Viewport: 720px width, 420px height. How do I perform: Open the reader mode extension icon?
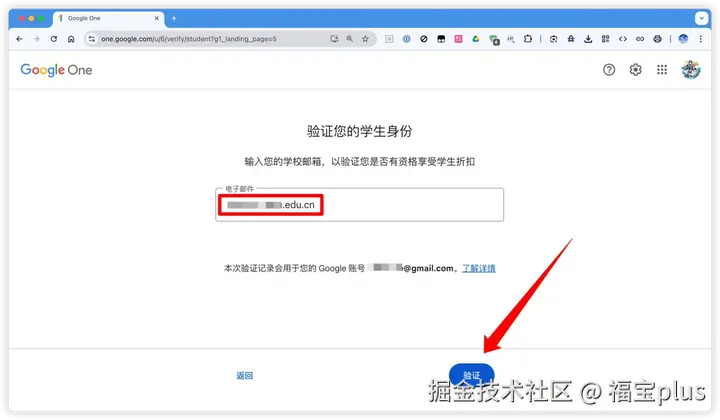pyautogui.click(x=389, y=39)
